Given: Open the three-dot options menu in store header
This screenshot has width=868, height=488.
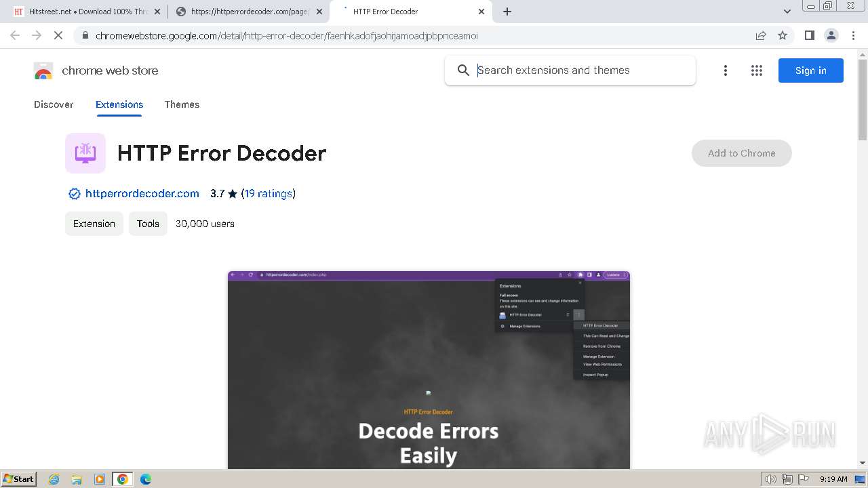Looking at the screenshot, I should click(726, 70).
